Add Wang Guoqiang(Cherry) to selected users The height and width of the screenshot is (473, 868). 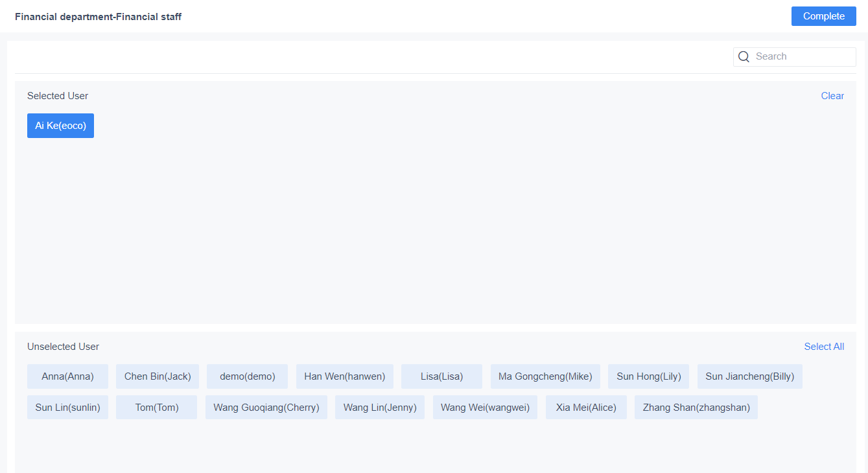(266, 407)
